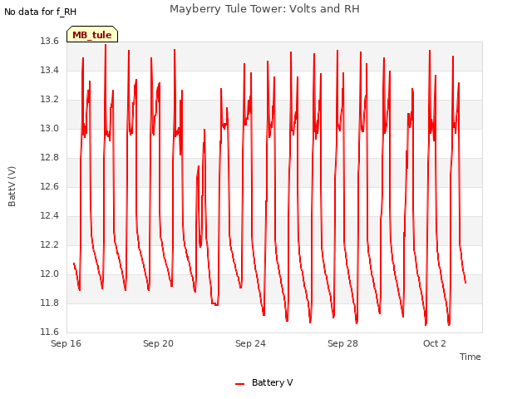Click the red Battery V legend swatch
The image size is (532, 399).
pos(240,384)
